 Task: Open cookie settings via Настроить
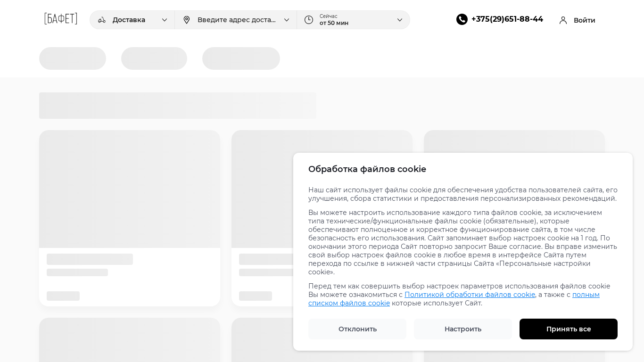[463, 329]
